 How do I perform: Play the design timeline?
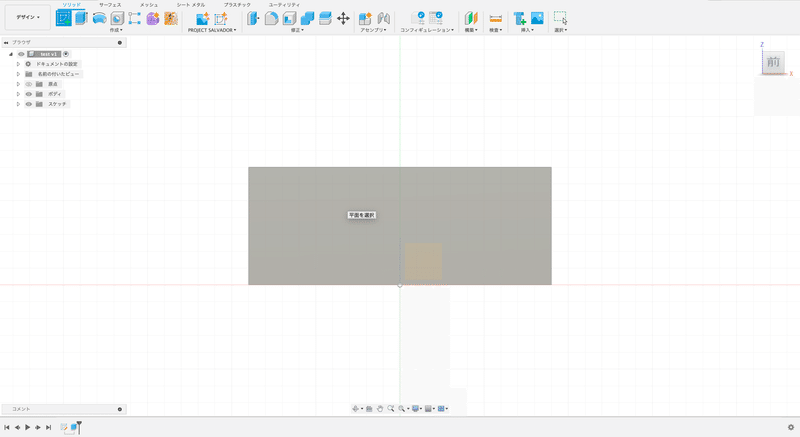(28, 427)
